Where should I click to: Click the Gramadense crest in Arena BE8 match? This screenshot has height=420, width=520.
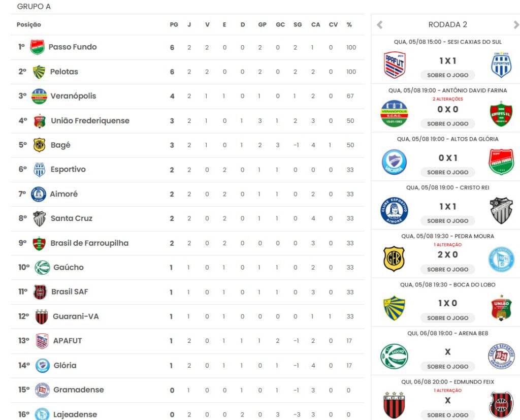[x=501, y=357]
